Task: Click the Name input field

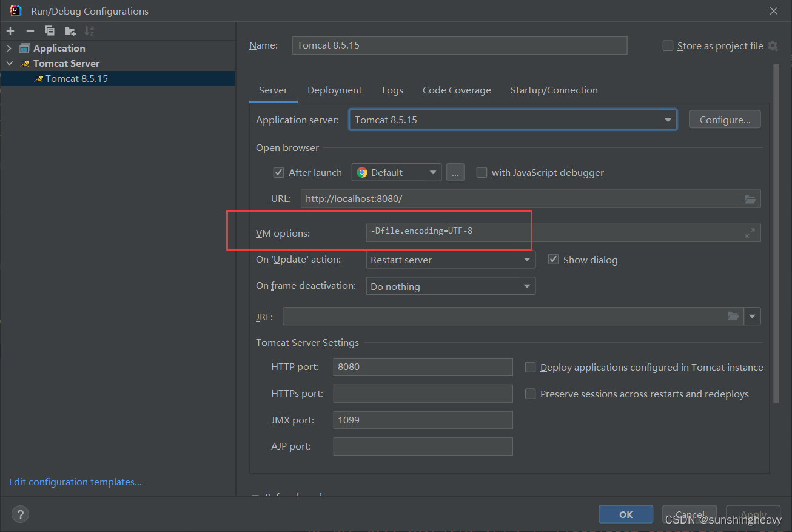Action: pyautogui.click(x=460, y=45)
